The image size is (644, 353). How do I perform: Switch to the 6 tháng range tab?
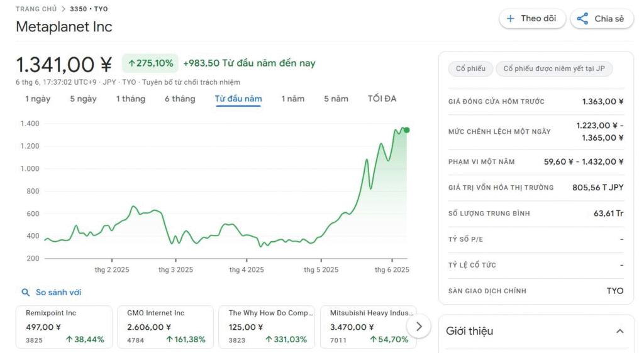pos(180,99)
